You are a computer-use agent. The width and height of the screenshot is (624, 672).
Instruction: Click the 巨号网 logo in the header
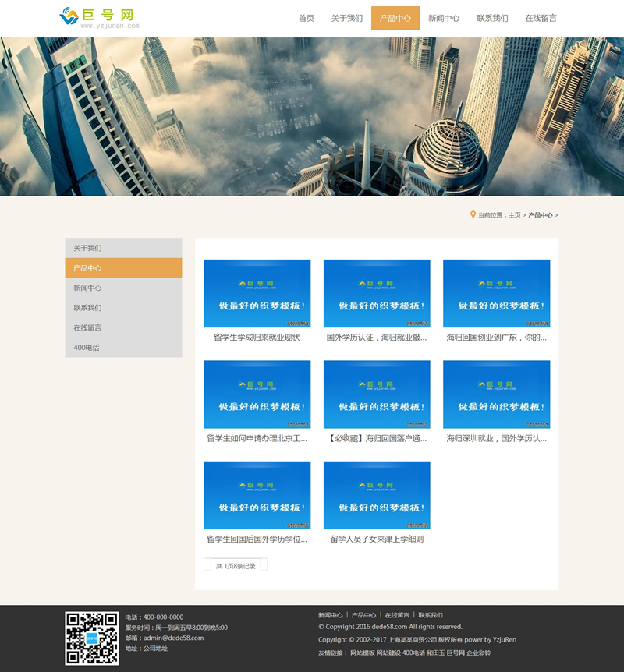99,17
